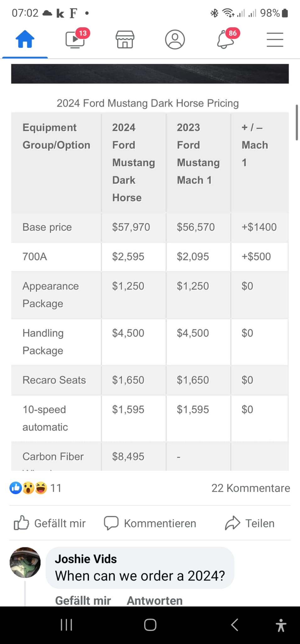Tap the Kommentieren button
This screenshot has height=644, width=300.
[150, 523]
